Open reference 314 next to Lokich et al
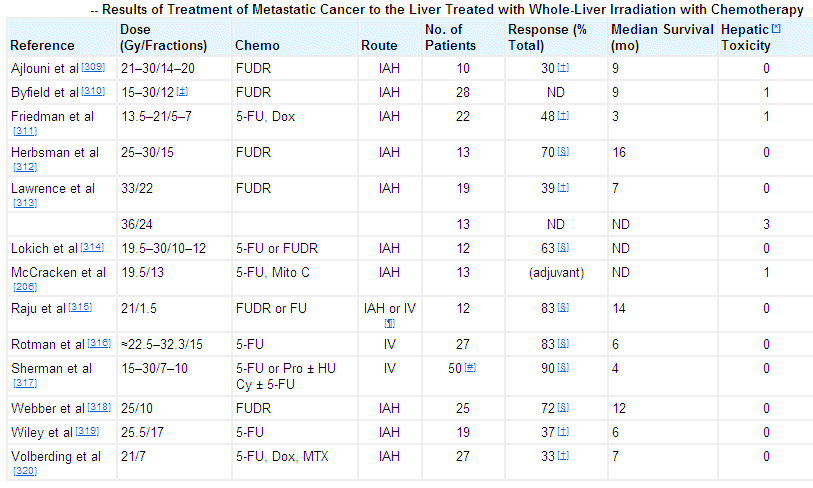This screenshot has height=488, width=813. pyautogui.click(x=89, y=245)
